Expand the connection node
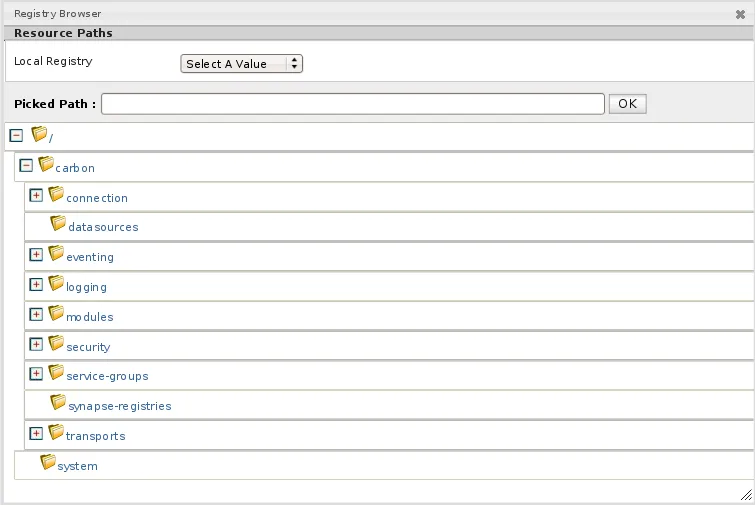Image resolution: width=755 pixels, height=505 pixels. coord(36,195)
